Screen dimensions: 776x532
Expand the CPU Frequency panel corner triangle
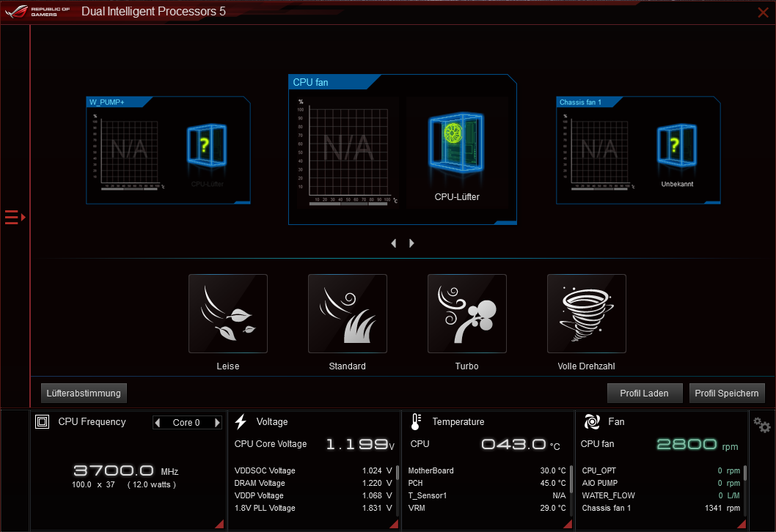pos(220,524)
